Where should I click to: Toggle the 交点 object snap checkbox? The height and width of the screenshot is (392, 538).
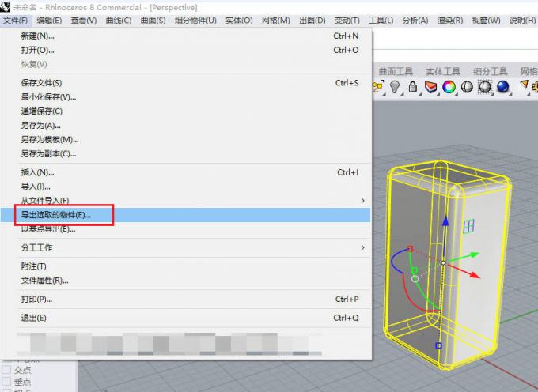[x=6, y=370]
